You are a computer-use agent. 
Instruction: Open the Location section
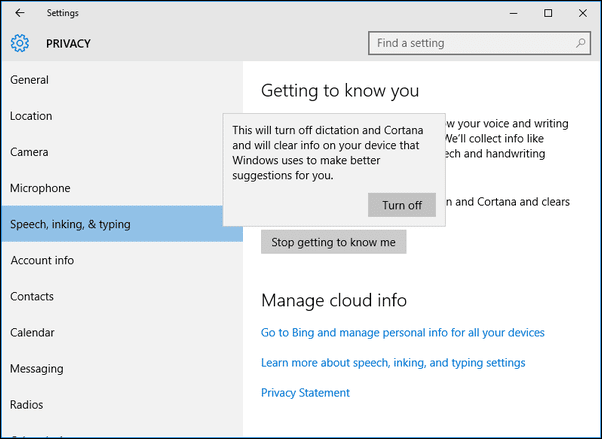(122, 116)
